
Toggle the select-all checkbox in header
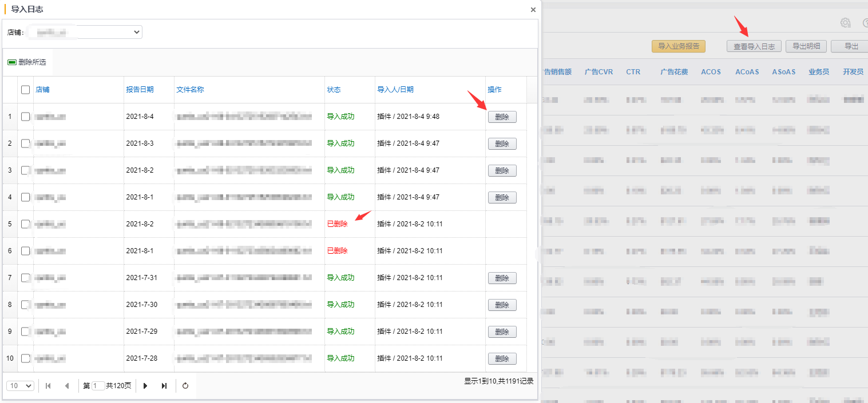point(25,90)
